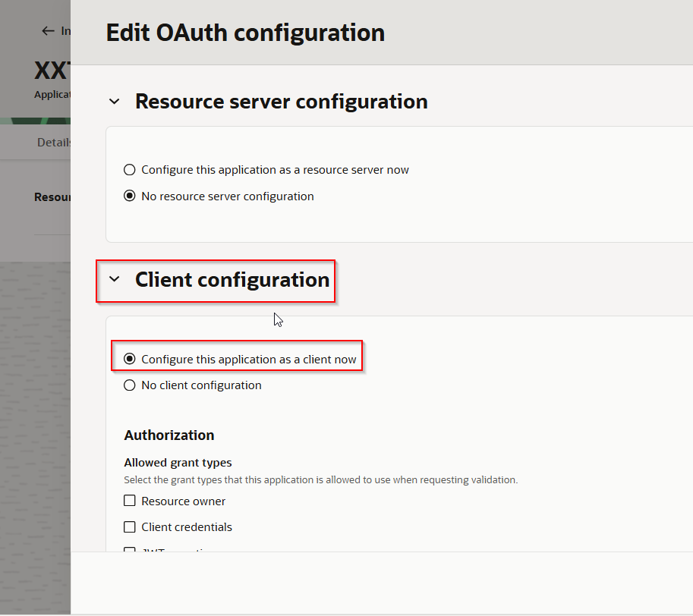693x616 pixels.
Task: Click the 'Client credentials' label text
Action: tap(187, 527)
